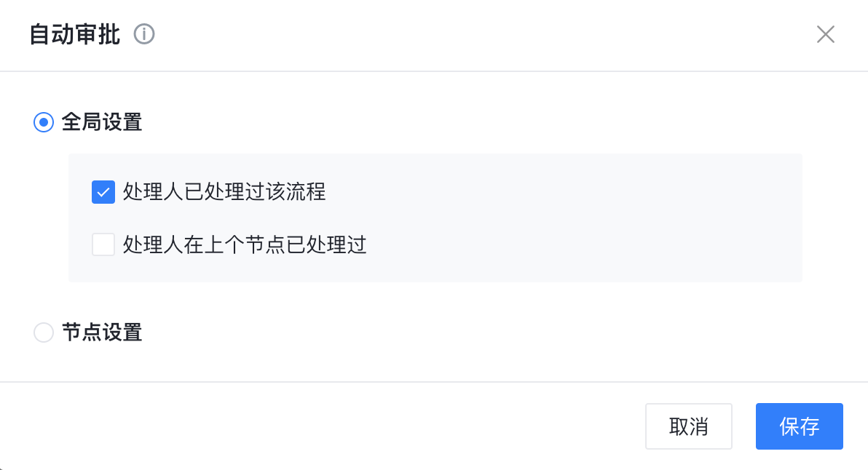Click the empty radio circle near the bottom

pos(44,333)
